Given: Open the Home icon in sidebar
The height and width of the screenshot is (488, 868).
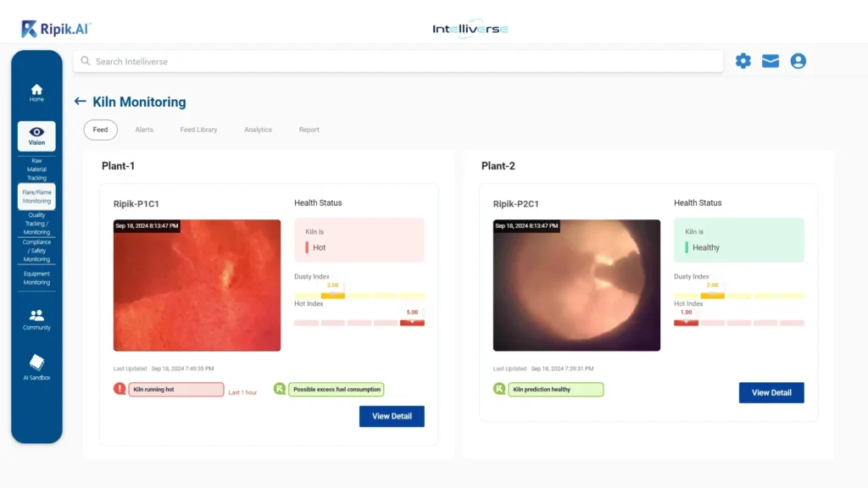Looking at the screenshot, I should click(x=36, y=90).
